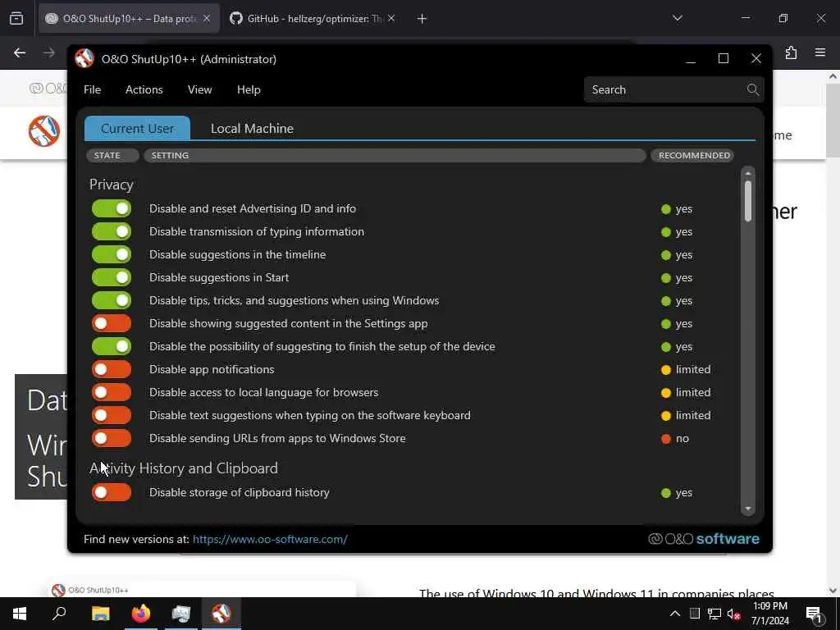The image size is (840, 630).
Task: Open the Windows Start menu
Action: click(20, 614)
